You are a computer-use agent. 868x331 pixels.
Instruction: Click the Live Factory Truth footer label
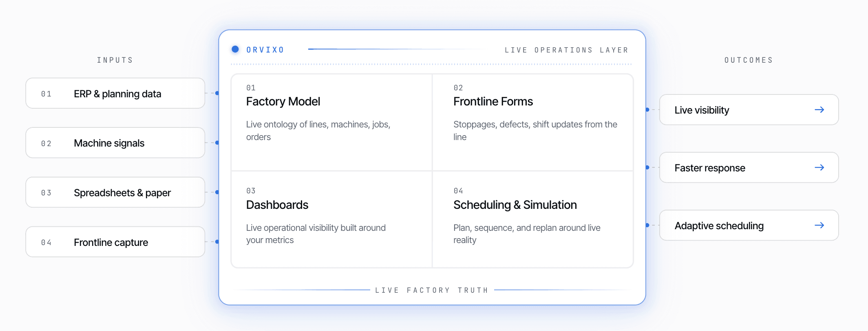[432, 290]
